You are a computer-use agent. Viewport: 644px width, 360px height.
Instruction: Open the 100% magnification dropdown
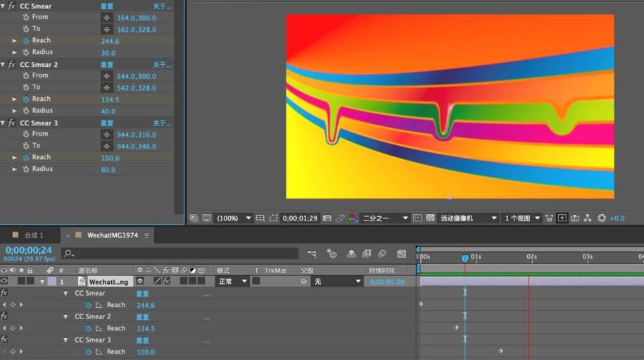234,218
